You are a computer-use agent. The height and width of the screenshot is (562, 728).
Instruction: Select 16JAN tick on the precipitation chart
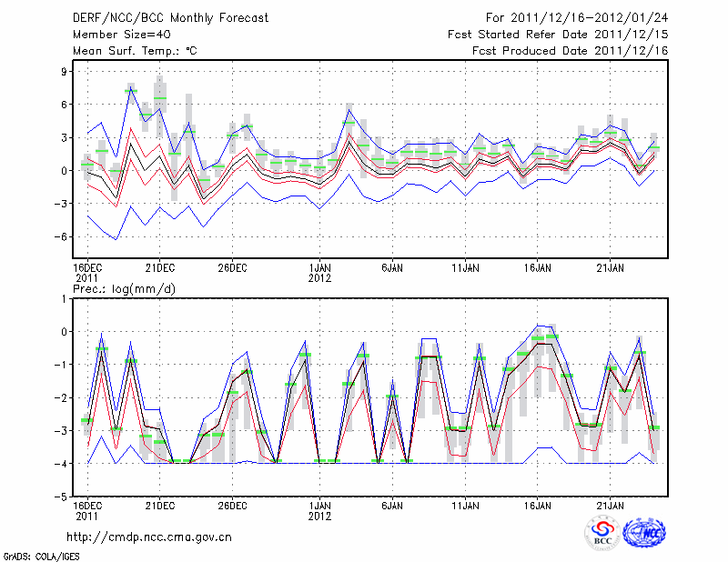(x=538, y=505)
